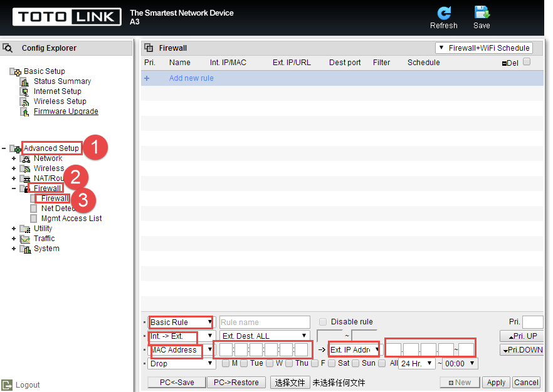Check the All days checkbox

pos(382,363)
